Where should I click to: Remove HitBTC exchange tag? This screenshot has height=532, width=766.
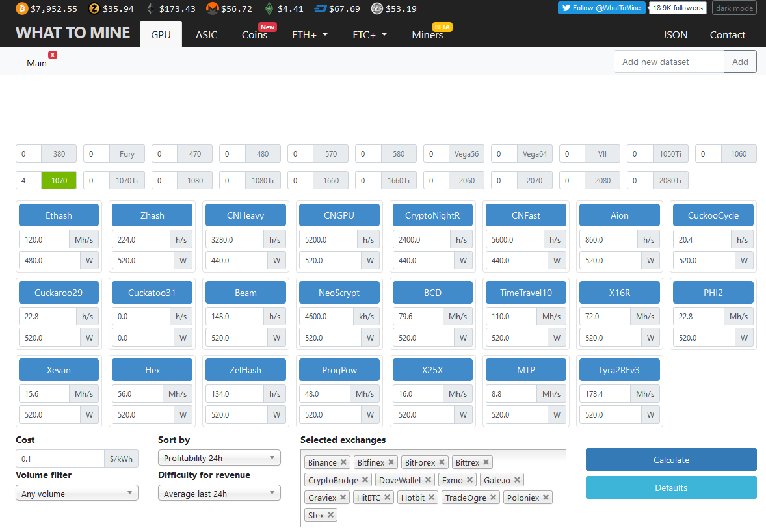click(387, 498)
